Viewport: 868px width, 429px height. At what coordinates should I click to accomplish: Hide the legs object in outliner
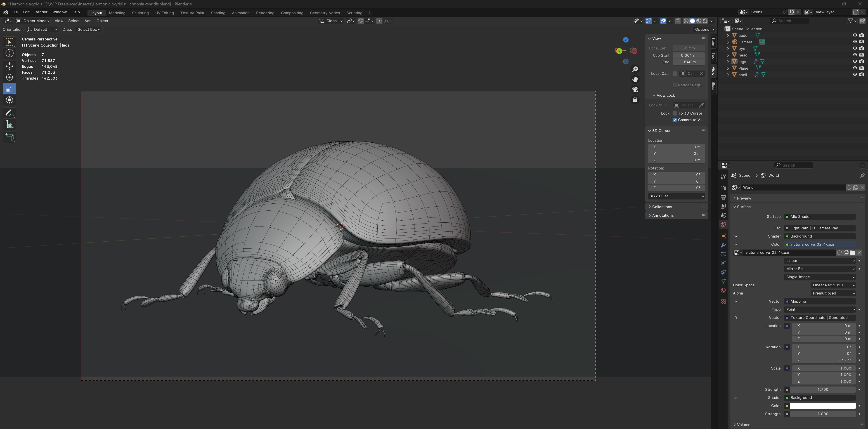coord(854,62)
